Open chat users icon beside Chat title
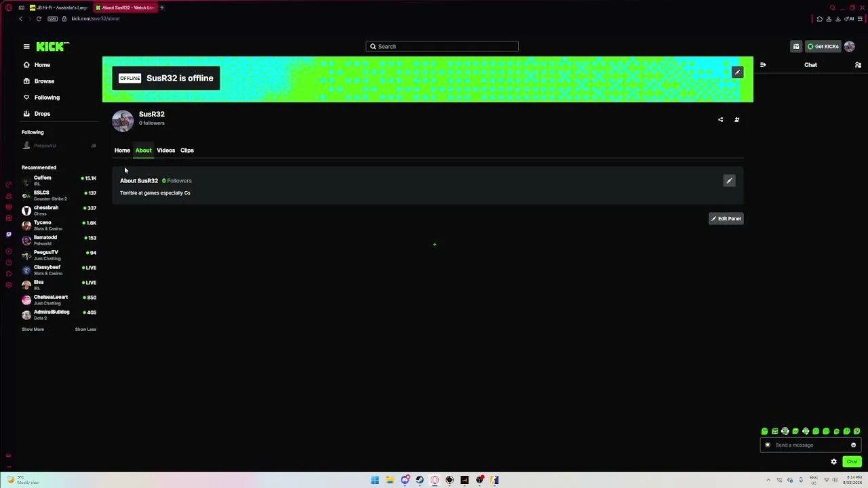Image resolution: width=868 pixels, height=488 pixels. click(x=858, y=65)
